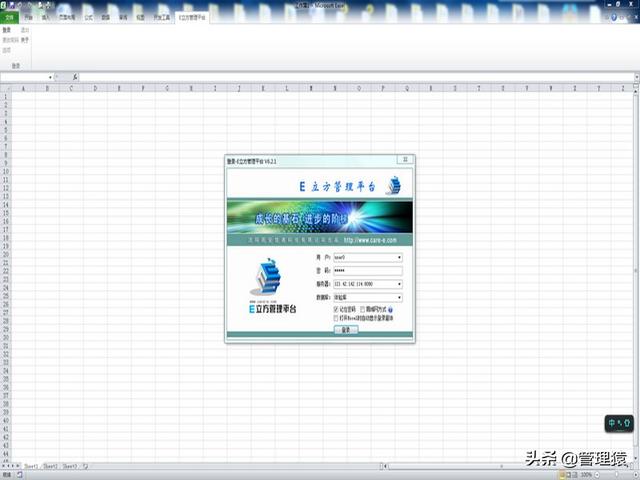Screen dimensions: 640x480
Task: Click the 关于 ribbon command
Action: pos(25,40)
